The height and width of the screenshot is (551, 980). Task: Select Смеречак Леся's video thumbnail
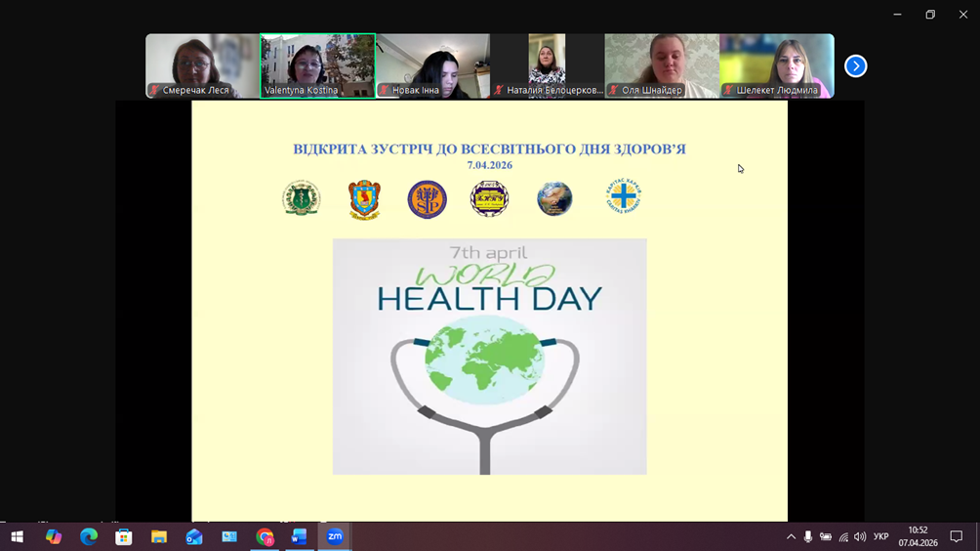coord(202,65)
